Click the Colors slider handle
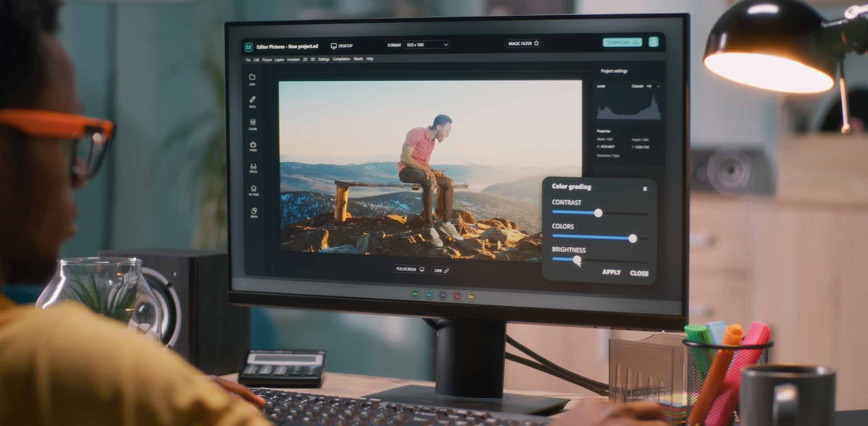The height and width of the screenshot is (426, 868). [x=632, y=238]
